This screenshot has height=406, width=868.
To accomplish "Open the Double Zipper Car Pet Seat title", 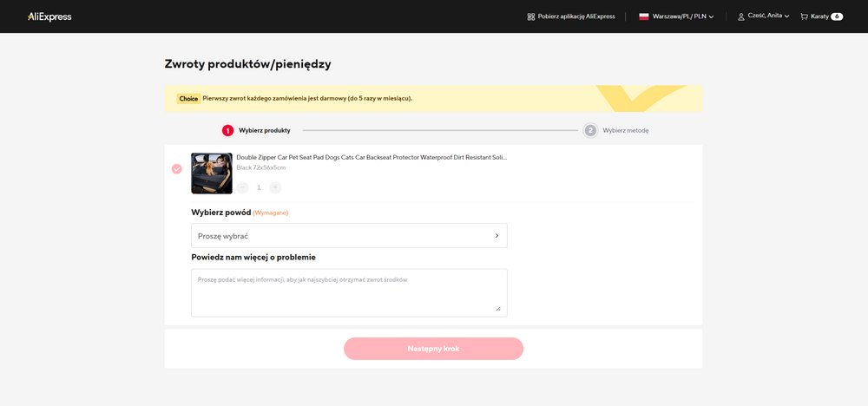I will [x=372, y=158].
